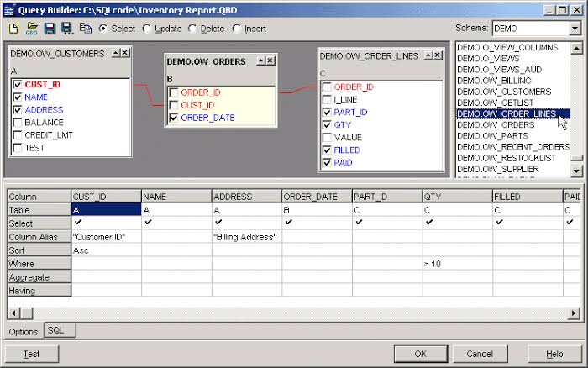
Task: Save the query with the floppy disk icon
Action: (x=50, y=29)
